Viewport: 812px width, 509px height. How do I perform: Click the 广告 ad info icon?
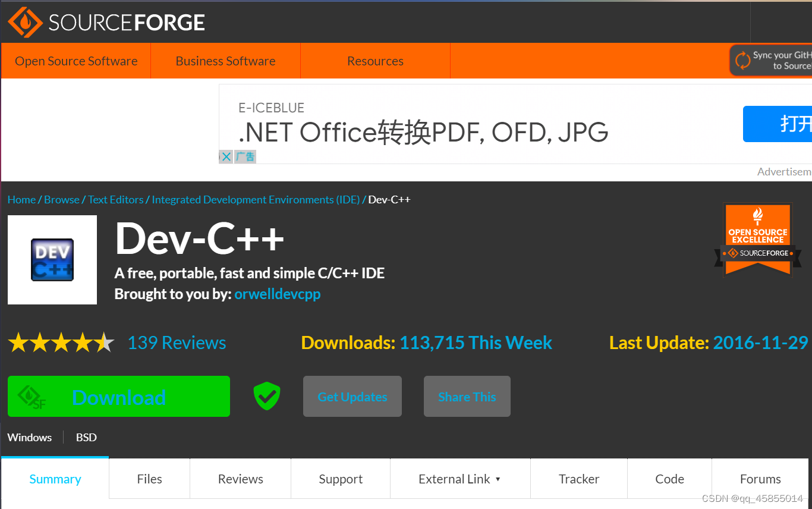(245, 156)
